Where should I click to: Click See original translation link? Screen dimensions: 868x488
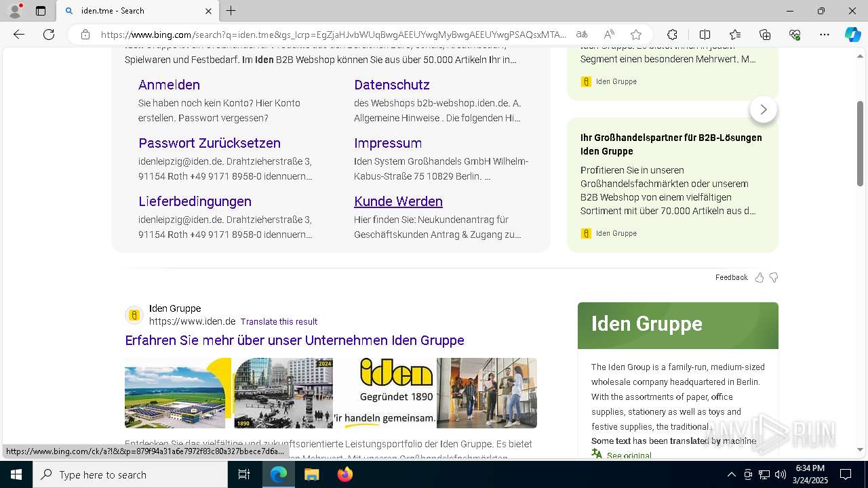(x=629, y=455)
